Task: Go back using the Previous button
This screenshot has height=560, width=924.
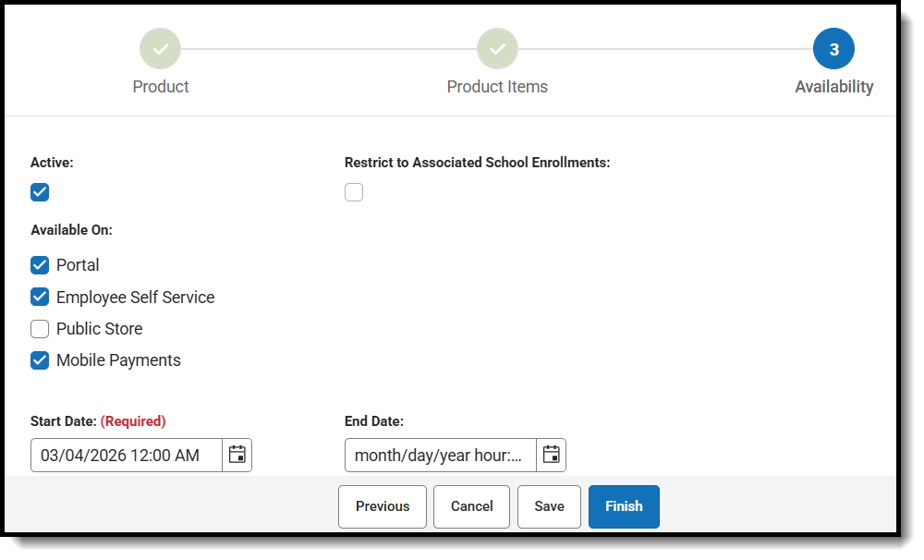Action: point(382,506)
